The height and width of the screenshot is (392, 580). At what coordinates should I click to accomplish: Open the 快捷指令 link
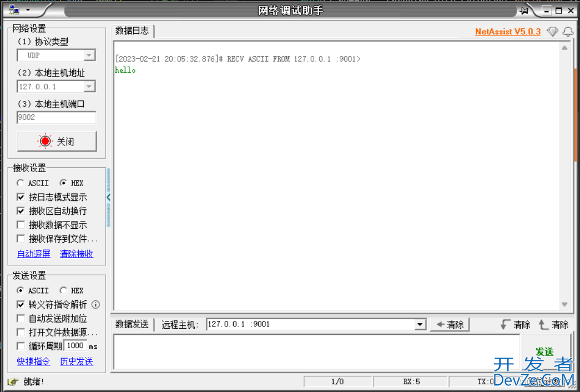point(33,361)
